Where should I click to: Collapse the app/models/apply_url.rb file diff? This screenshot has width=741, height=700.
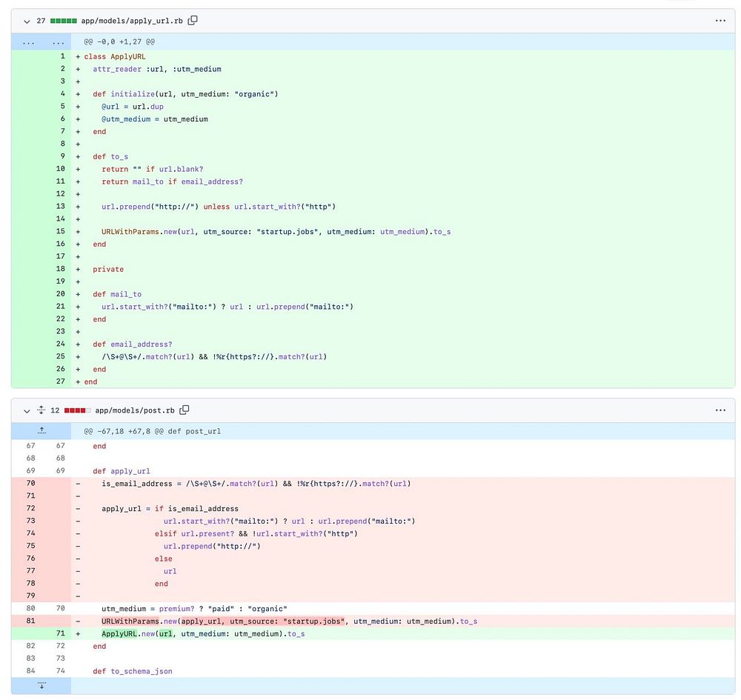[27, 21]
